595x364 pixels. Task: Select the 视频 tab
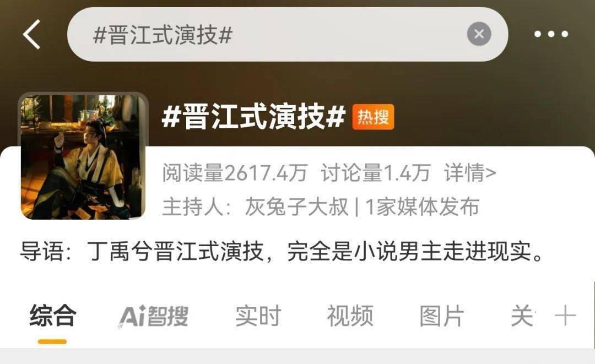coord(350,316)
